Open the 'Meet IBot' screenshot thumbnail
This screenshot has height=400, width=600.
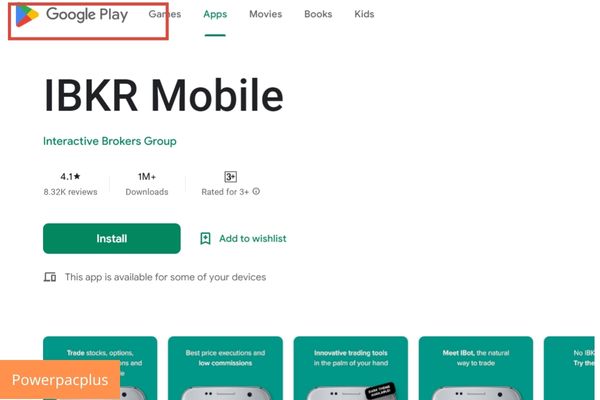[476, 368]
